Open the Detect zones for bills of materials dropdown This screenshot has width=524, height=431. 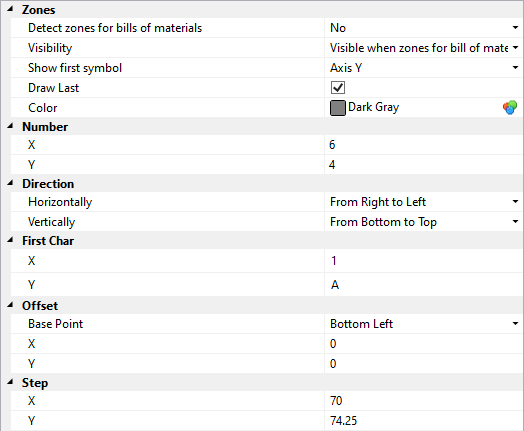(515, 28)
